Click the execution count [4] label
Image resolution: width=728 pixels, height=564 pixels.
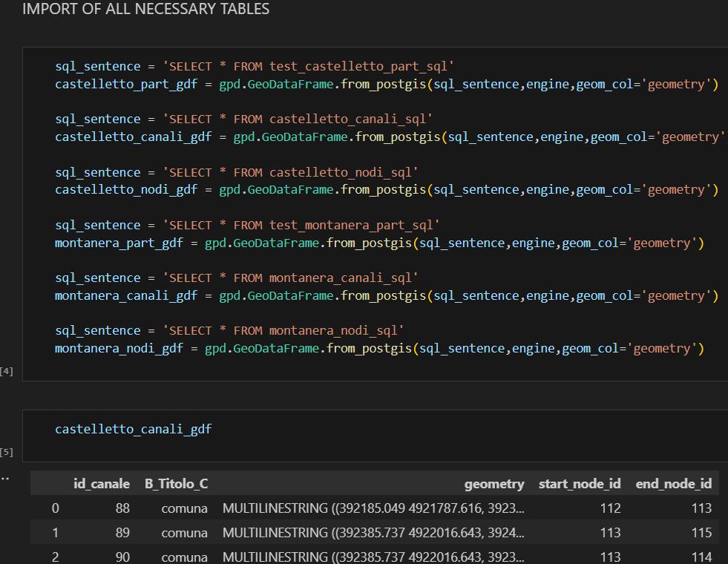[x=7, y=371]
